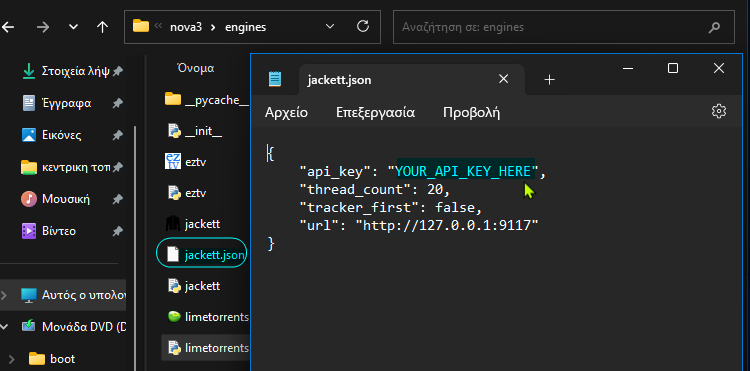Collapse the Μονάδα DVD tree node
This screenshot has height=371, width=750.
click(x=4, y=327)
